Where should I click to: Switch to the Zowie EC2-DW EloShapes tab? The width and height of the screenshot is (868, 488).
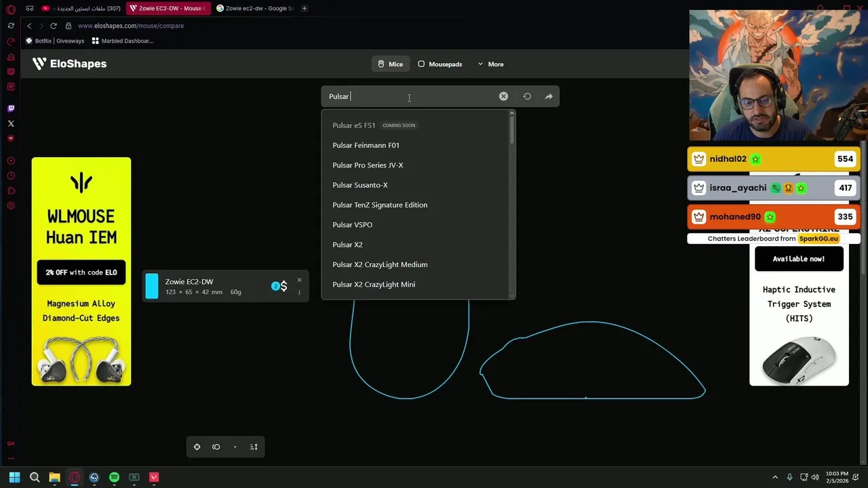[x=167, y=8]
